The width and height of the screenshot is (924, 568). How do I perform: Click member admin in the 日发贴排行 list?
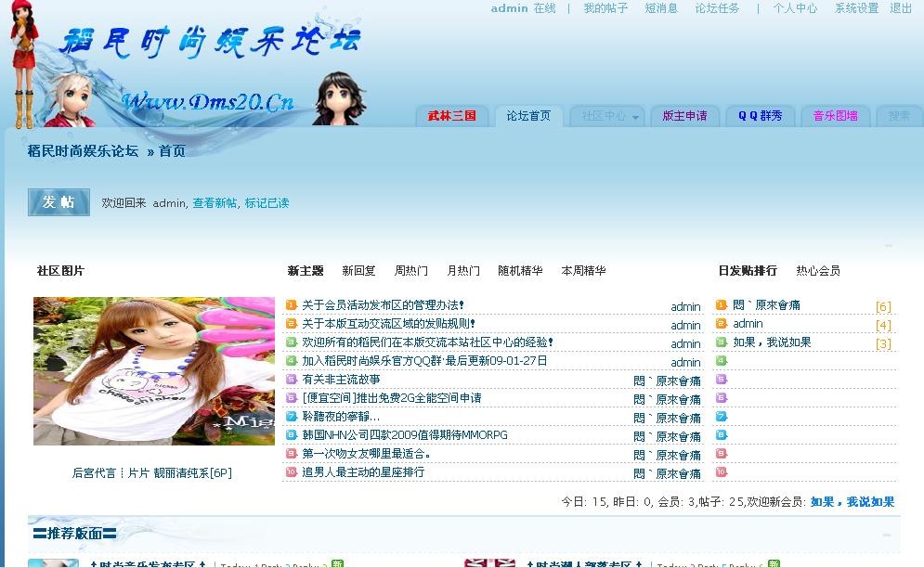pyautogui.click(x=748, y=324)
